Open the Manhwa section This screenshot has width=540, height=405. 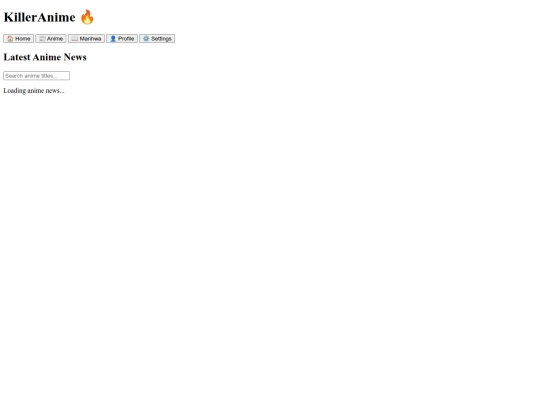pos(86,39)
